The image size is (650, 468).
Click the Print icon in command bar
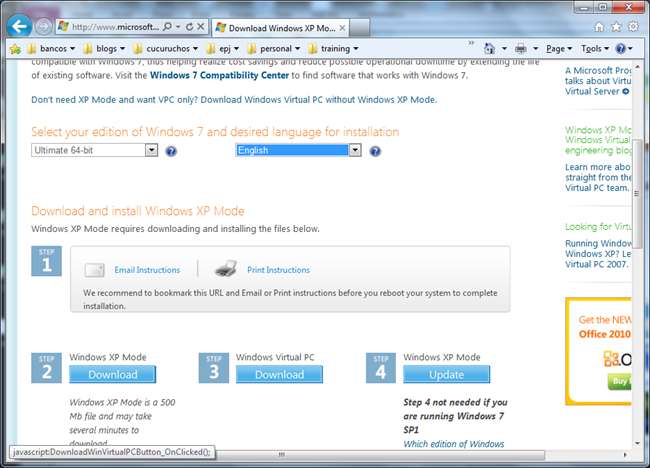521,49
